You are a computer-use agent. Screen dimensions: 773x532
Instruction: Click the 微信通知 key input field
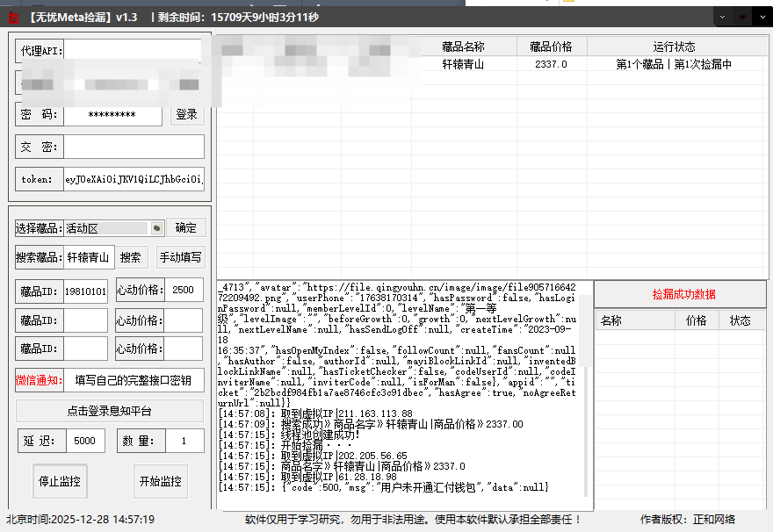tap(134, 380)
